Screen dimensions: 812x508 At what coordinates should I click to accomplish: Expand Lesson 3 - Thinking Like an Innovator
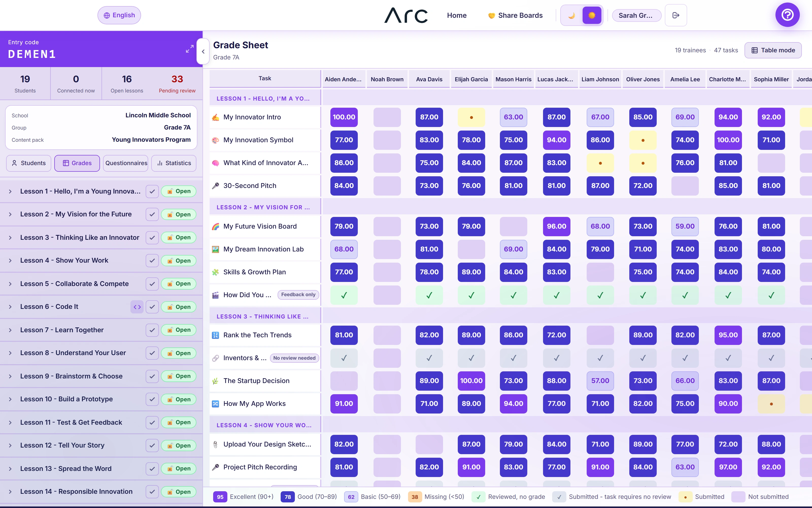coord(10,237)
